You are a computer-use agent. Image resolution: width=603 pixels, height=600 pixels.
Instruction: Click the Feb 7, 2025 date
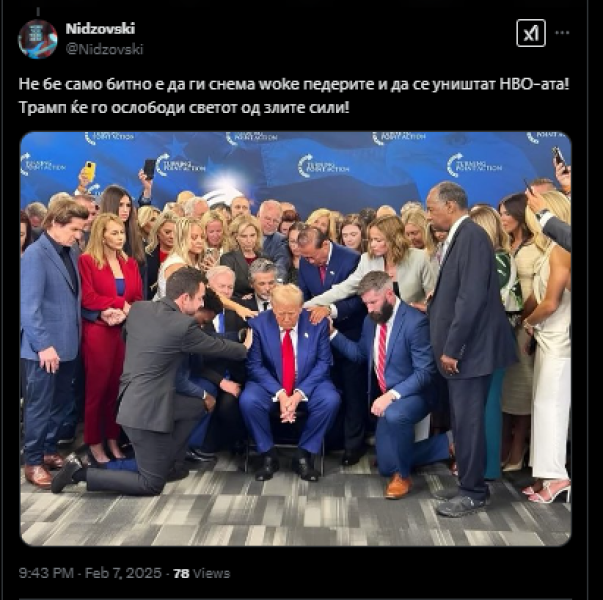pyautogui.click(x=123, y=573)
